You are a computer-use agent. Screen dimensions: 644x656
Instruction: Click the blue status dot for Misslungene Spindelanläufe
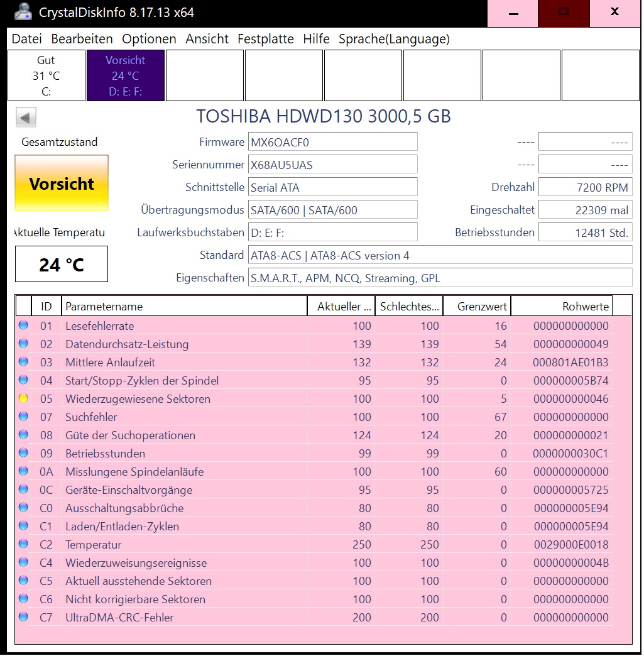click(23, 471)
